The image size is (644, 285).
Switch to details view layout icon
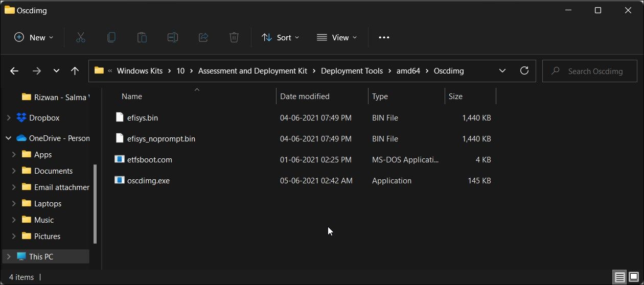(620, 277)
